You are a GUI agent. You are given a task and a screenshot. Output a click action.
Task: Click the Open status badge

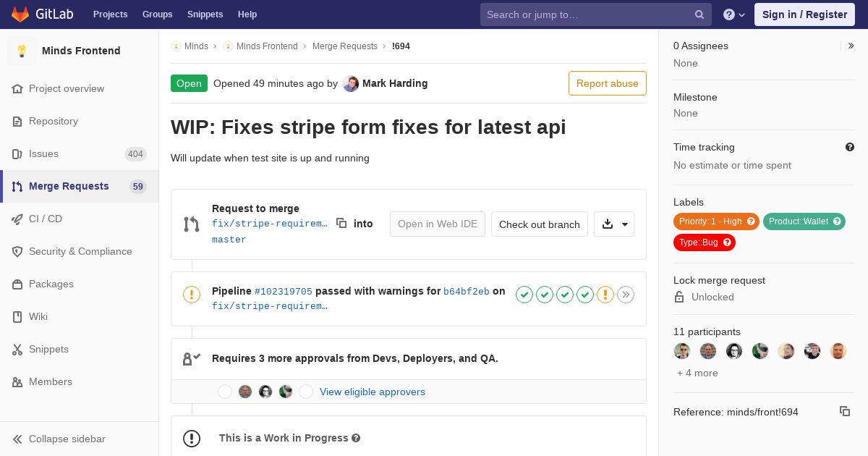pyautogui.click(x=189, y=83)
